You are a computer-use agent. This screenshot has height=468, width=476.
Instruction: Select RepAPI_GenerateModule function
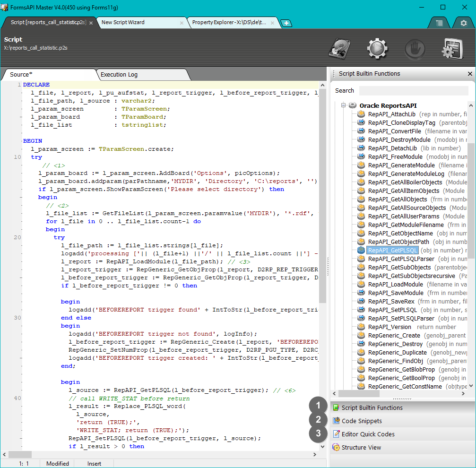click(x=401, y=165)
